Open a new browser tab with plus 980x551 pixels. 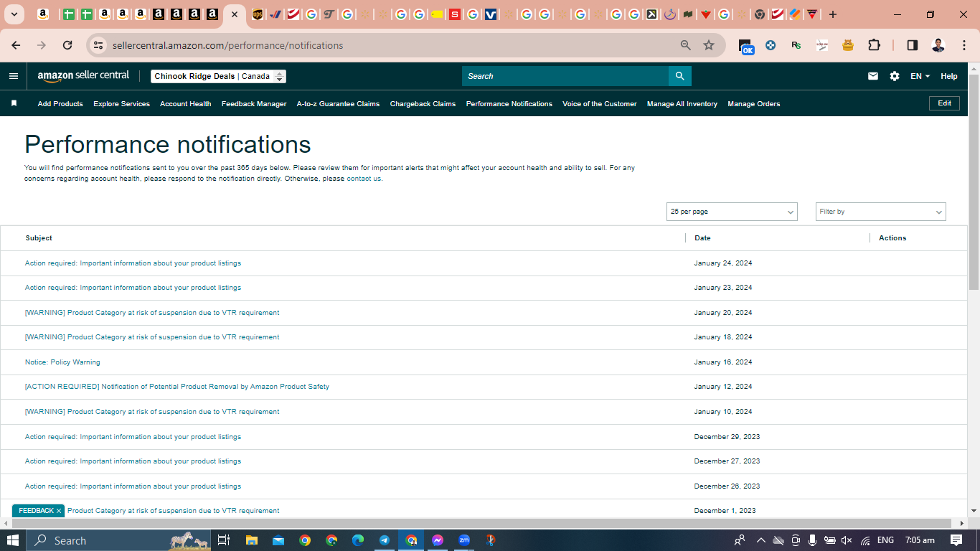(x=833, y=14)
